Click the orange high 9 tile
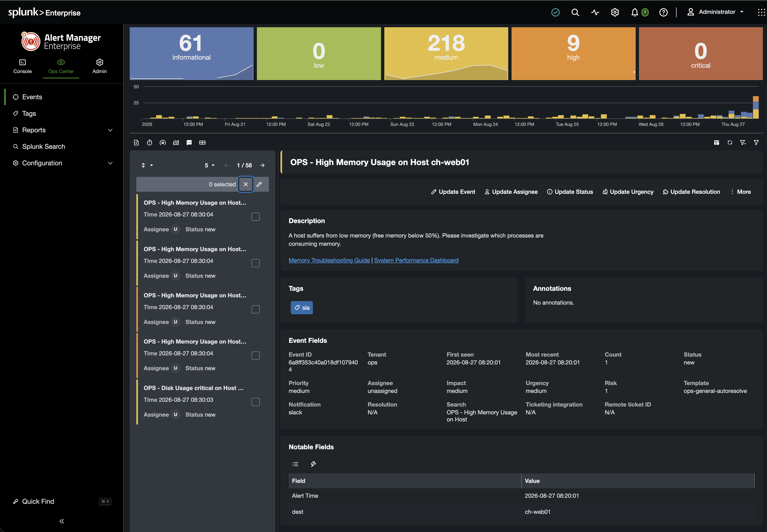The width and height of the screenshot is (767, 532). [x=573, y=53]
